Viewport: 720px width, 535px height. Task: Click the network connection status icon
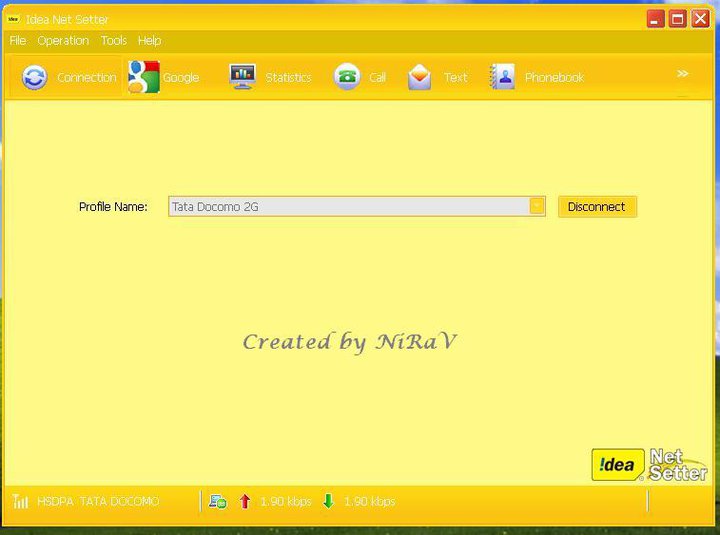coord(217,501)
